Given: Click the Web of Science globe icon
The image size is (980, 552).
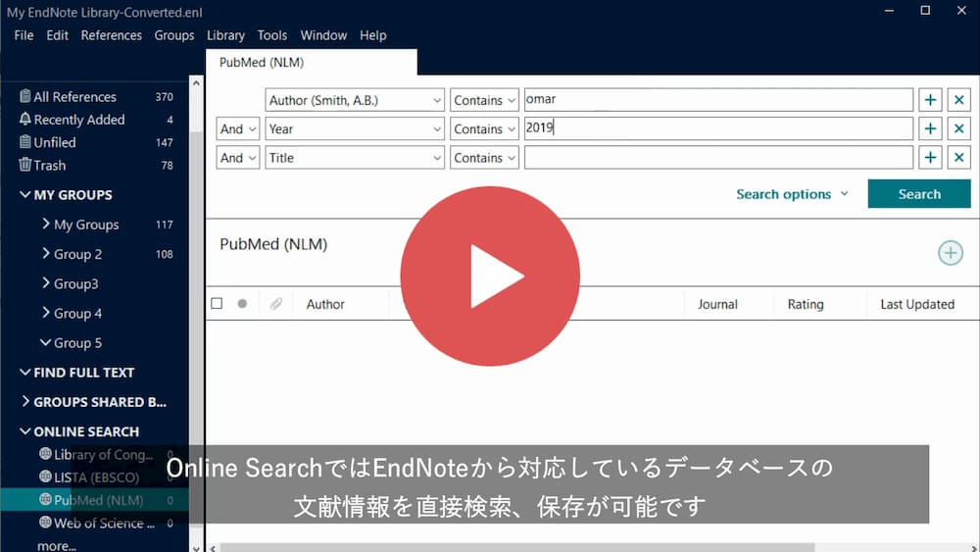Looking at the screenshot, I should (45, 522).
